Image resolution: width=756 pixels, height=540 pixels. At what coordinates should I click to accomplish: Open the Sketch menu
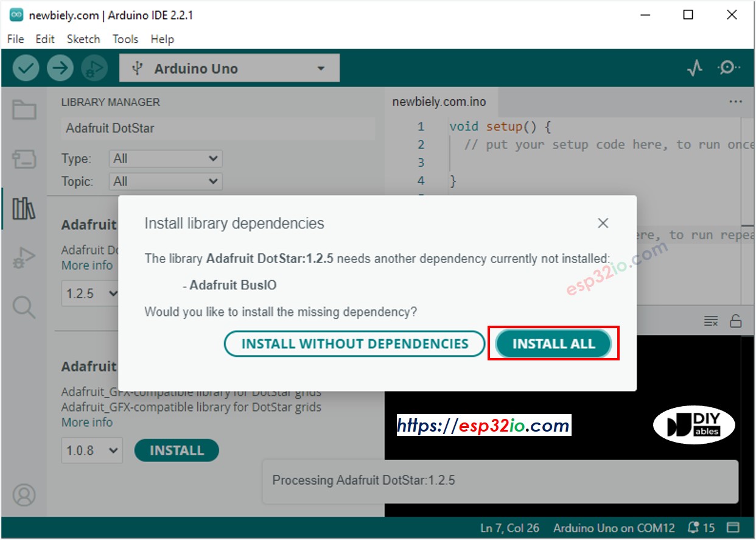pyautogui.click(x=83, y=39)
